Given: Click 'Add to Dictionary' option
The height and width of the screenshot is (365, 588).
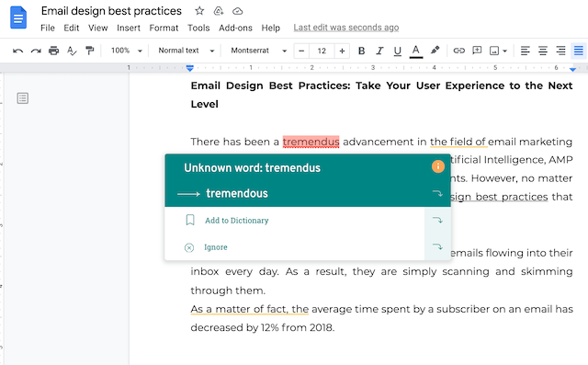Looking at the screenshot, I should (x=237, y=221).
